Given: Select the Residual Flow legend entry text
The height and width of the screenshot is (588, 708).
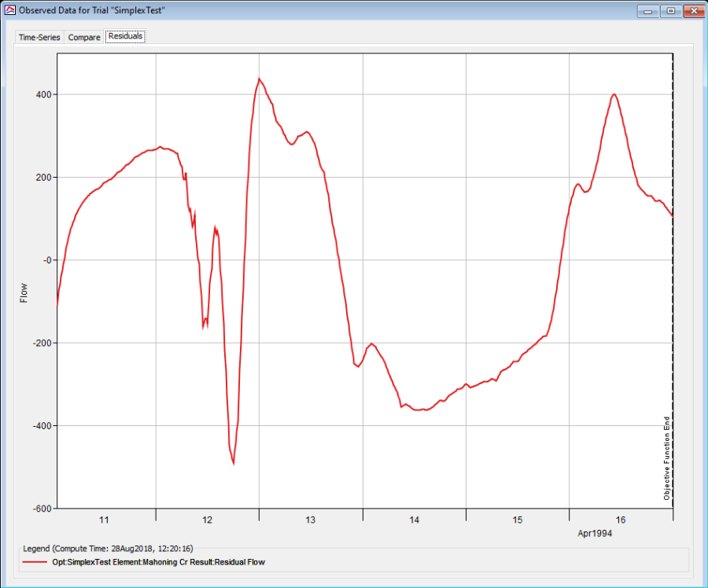Looking at the screenshot, I should tap(166, 562).
